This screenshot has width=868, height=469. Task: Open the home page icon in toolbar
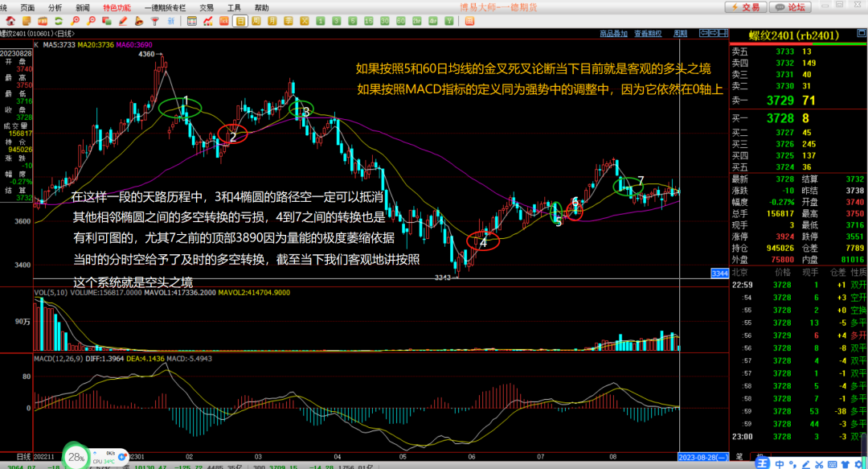tap(10, 21)
